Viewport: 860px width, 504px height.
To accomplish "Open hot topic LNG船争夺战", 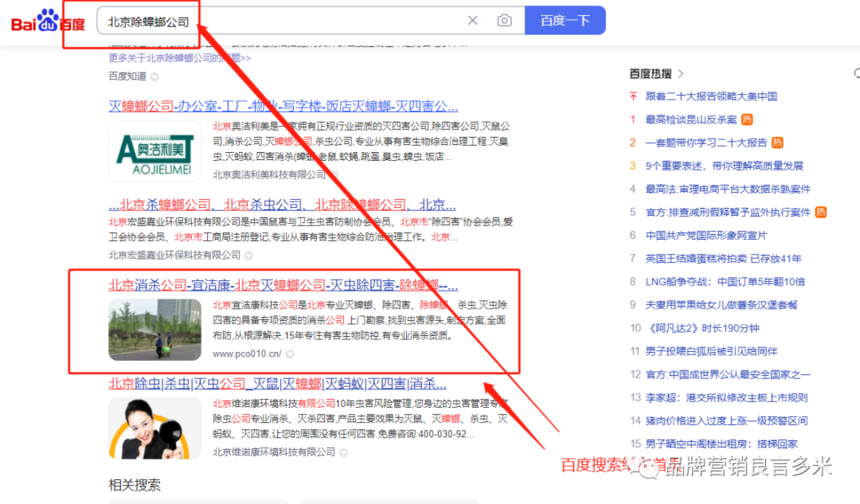I will [725, 282].
